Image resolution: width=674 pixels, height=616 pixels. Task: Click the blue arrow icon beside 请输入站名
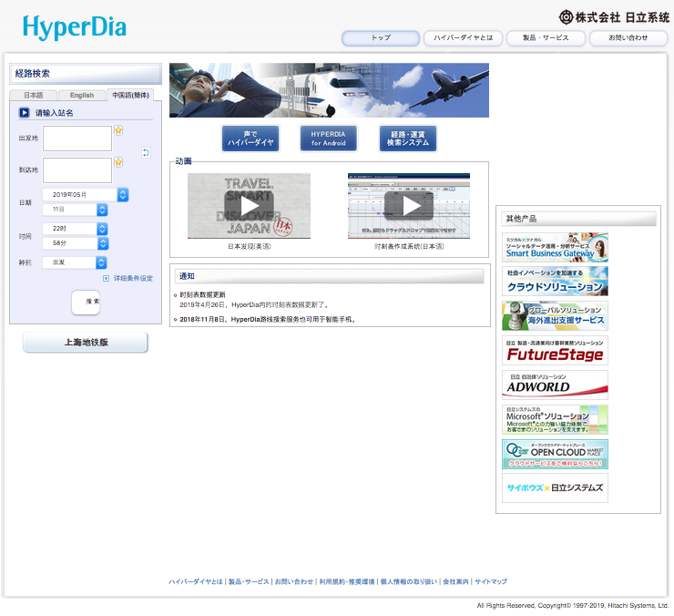click(x=24, y=113)
